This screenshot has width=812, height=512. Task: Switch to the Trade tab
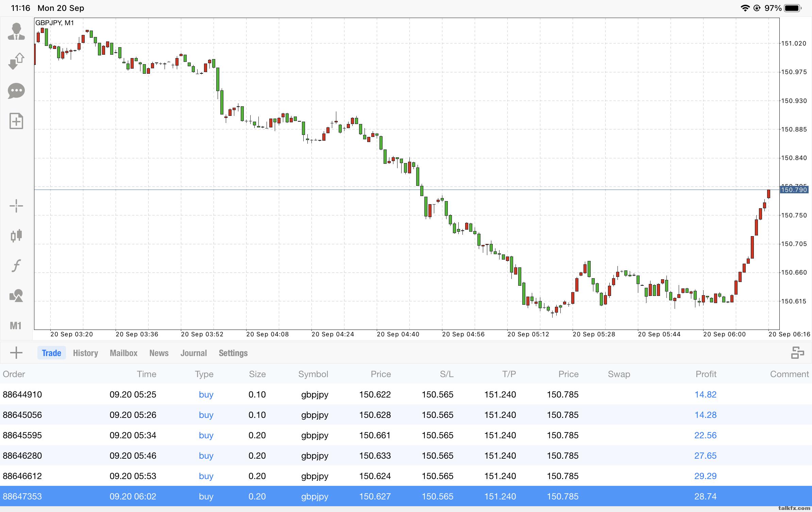[x=51, y=353]
